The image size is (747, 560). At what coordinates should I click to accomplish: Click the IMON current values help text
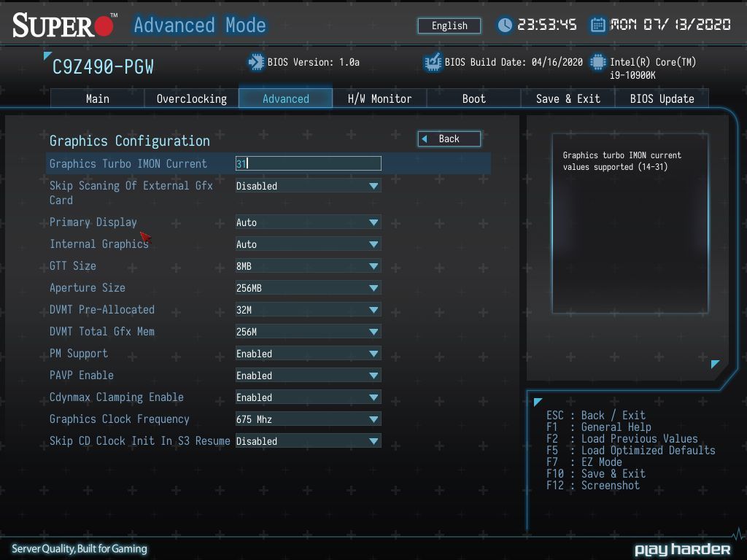622,161
